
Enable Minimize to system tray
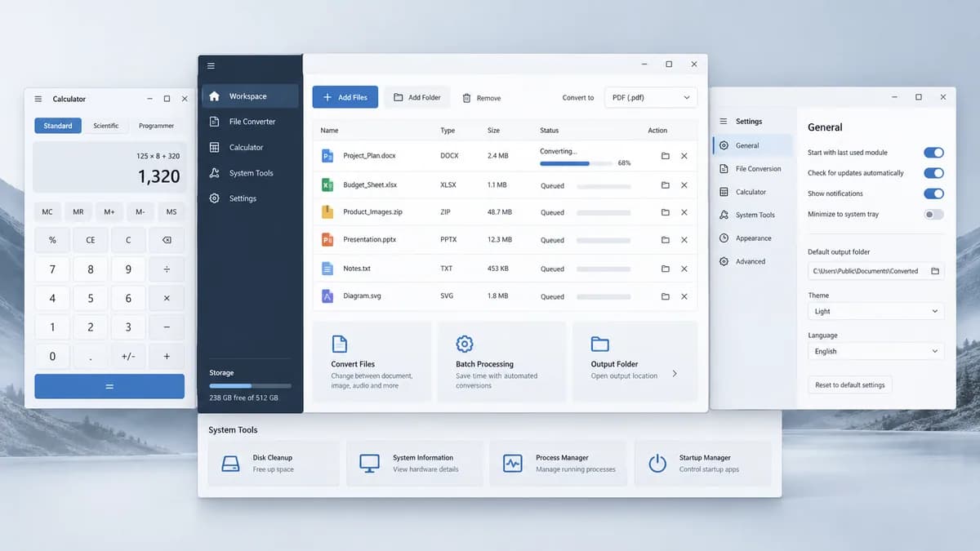click(933, 215)
